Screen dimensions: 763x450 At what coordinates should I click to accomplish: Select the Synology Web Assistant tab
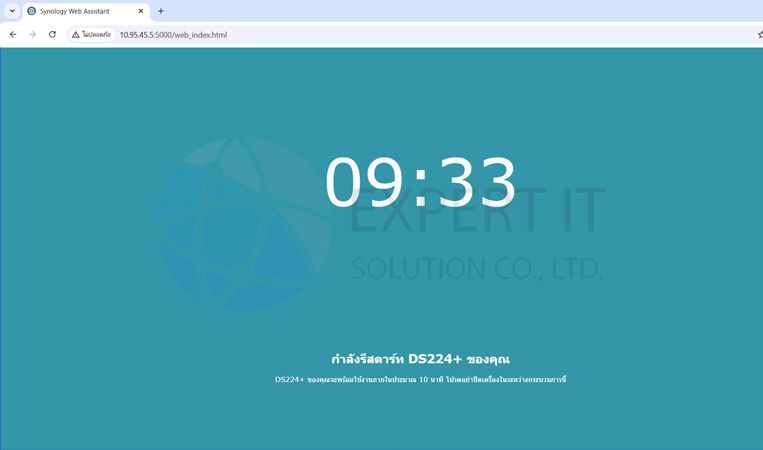click(86, 11)
